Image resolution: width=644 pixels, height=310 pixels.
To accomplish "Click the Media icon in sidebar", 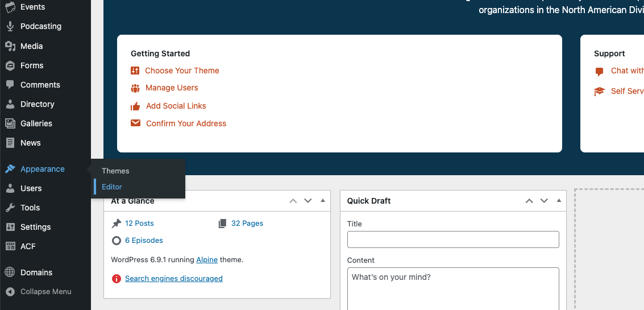I will tap(10, 46).
